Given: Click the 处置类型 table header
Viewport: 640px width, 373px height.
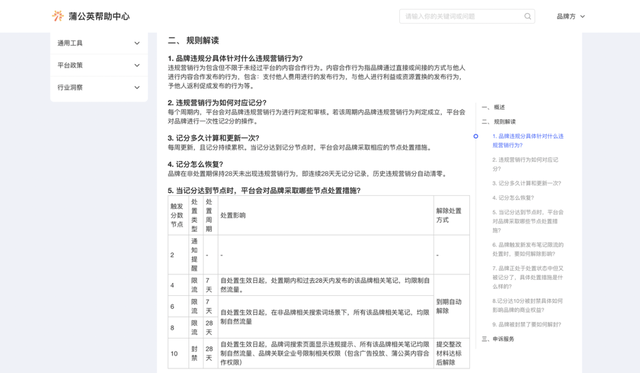Looking at the screenshot, I should point(196,215).
